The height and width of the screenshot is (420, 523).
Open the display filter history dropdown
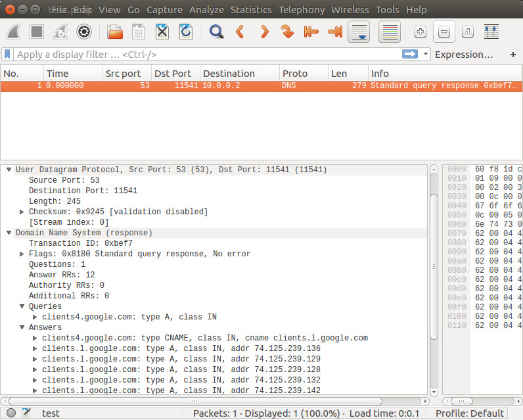point(426,55)
